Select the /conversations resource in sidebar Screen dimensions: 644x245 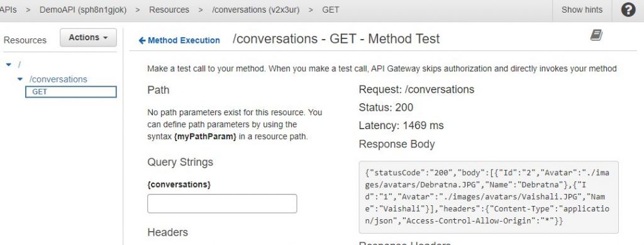(58, 79)
